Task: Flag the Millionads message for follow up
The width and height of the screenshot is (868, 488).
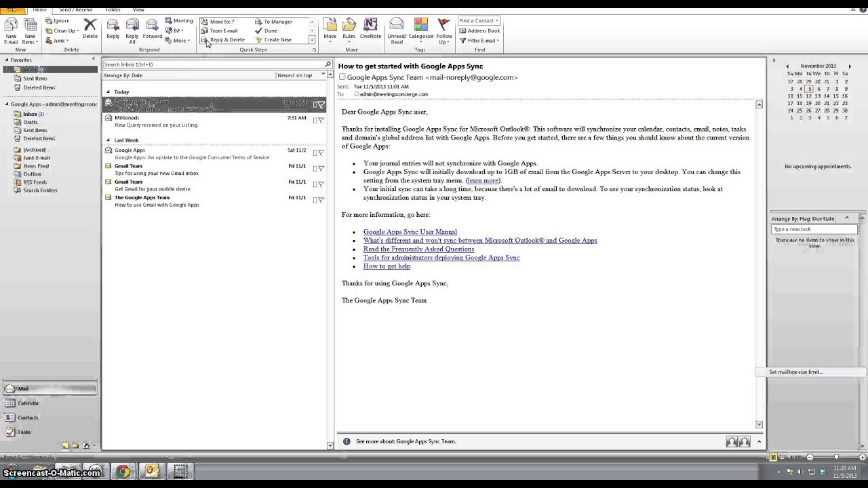Action: 321,121
